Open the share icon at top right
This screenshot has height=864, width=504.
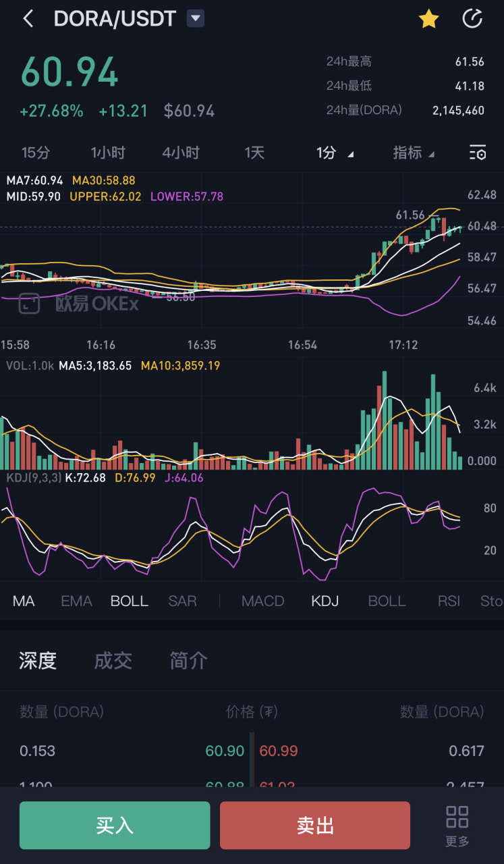coord(472,19)
